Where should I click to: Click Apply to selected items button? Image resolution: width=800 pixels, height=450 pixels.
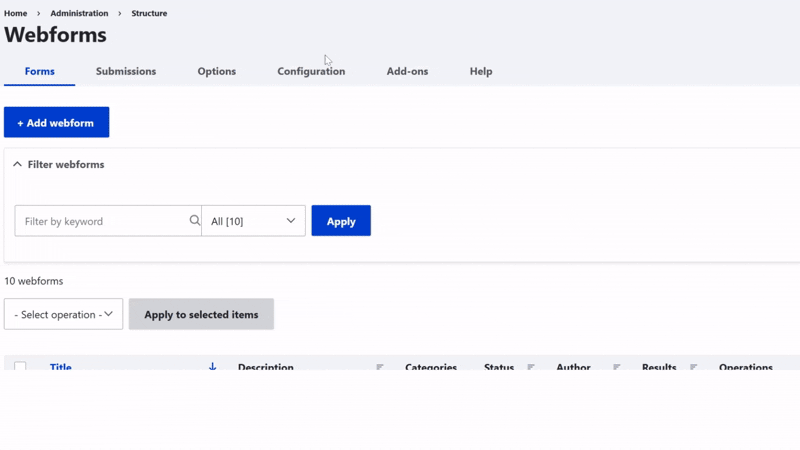[202, 314]
